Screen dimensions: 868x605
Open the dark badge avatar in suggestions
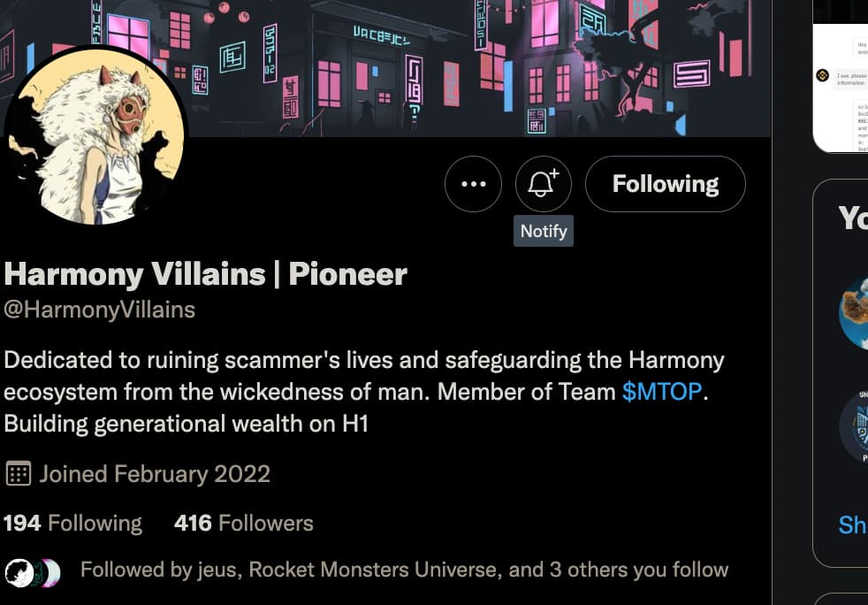click(854, 426)
